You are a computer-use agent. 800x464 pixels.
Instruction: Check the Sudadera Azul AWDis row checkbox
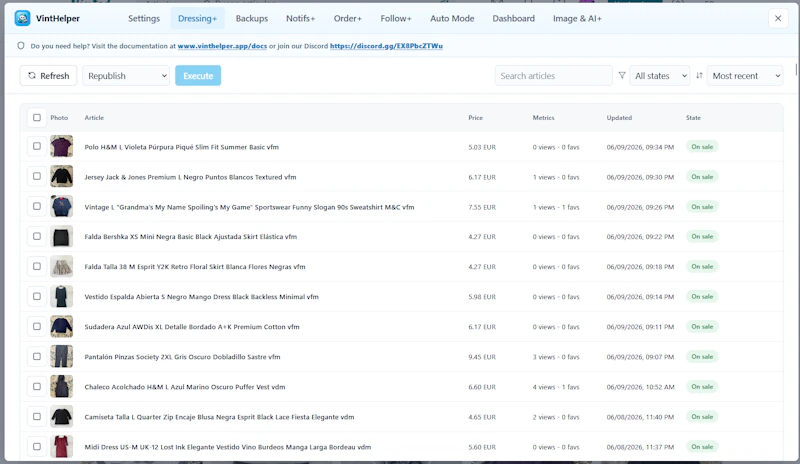pyautogui.click(x=37, y=327)
